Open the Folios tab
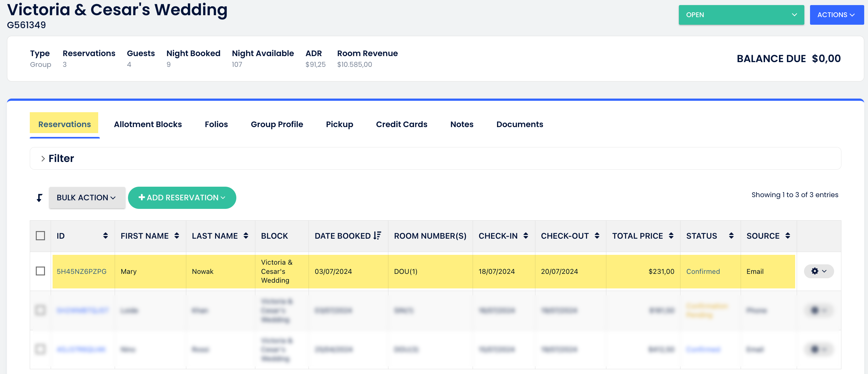The image size is (868, 374). coord(216,124)
